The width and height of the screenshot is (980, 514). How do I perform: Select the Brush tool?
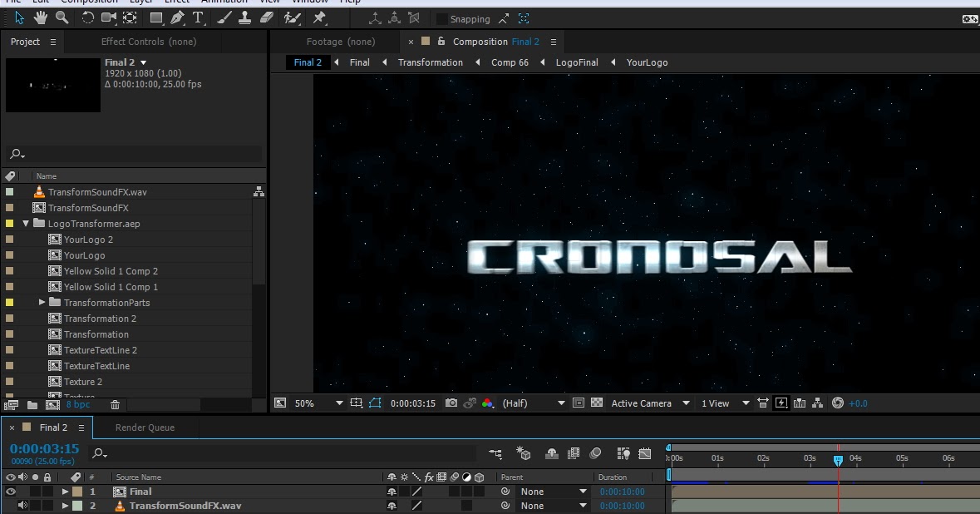coord(224,18)
